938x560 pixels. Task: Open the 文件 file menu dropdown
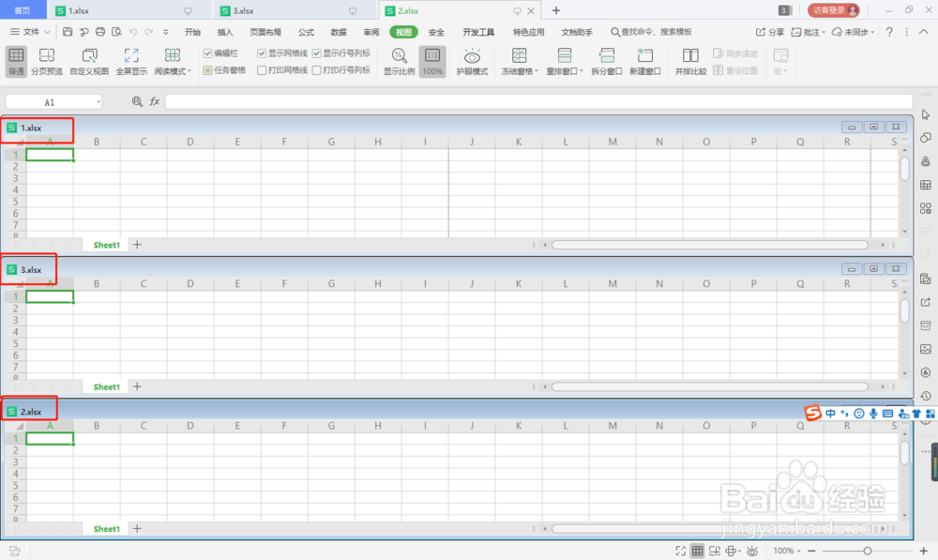30,32
